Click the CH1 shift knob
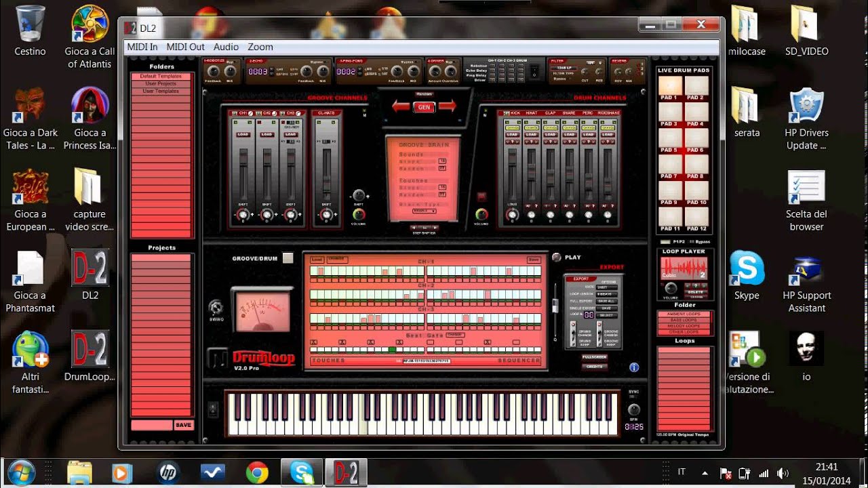The width and height of the screenshot is (868, 488). click(x=243, y=215)
